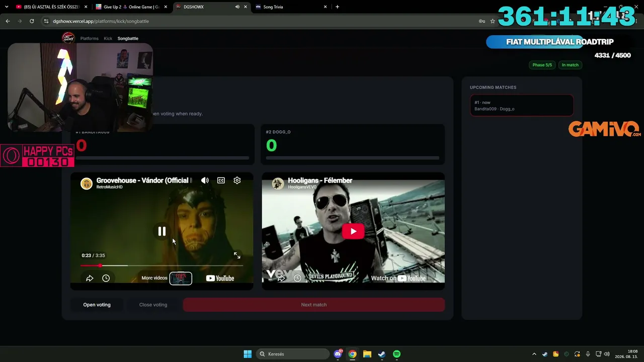Open Groovehouse video settings gear
This screenshot has height=362, width=644.
[x=237, y=180]
